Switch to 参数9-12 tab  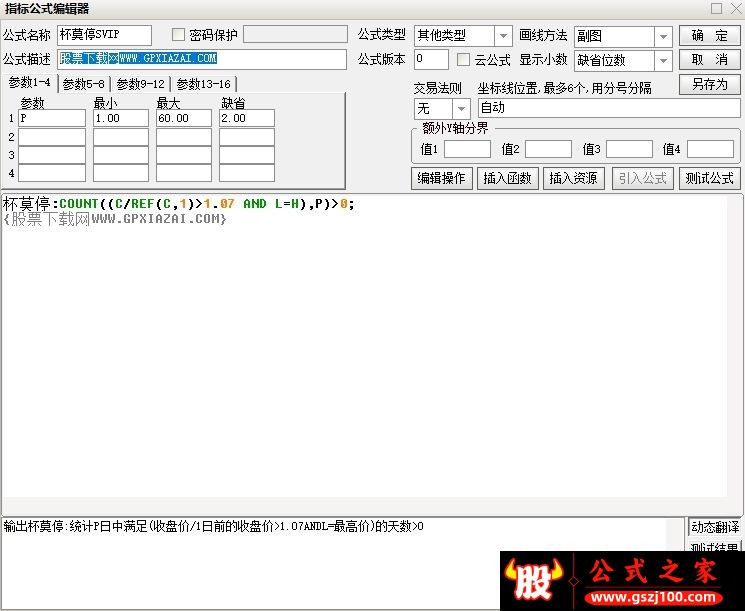coord(140,84)
